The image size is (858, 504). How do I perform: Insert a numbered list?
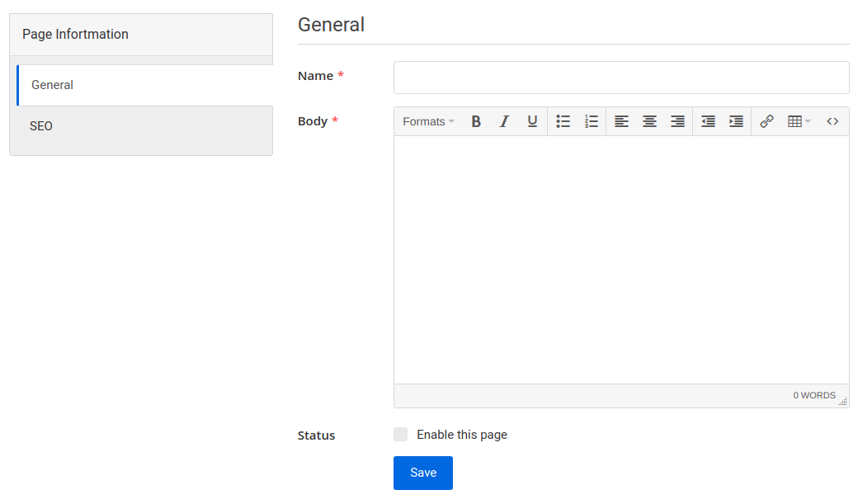[x=591, y=121]
